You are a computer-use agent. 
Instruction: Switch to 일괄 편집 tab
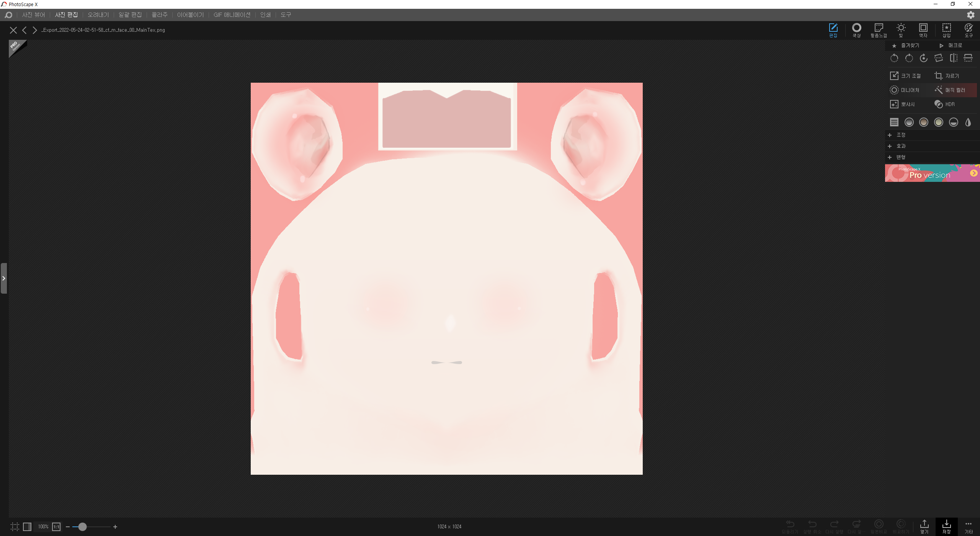click(x=130, y=15)
